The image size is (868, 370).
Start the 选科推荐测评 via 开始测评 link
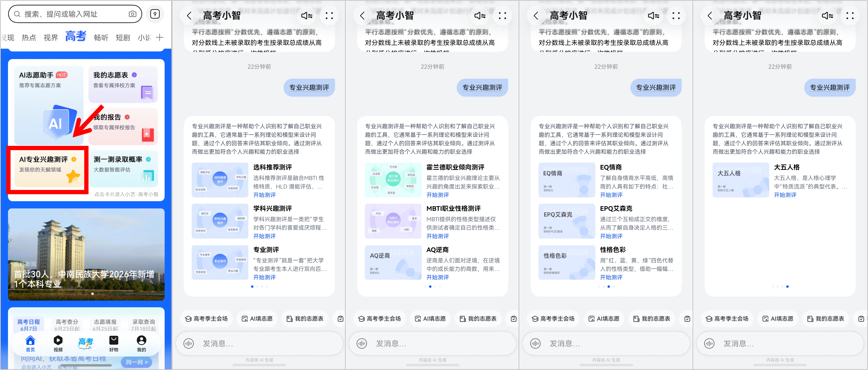(264, 195)
